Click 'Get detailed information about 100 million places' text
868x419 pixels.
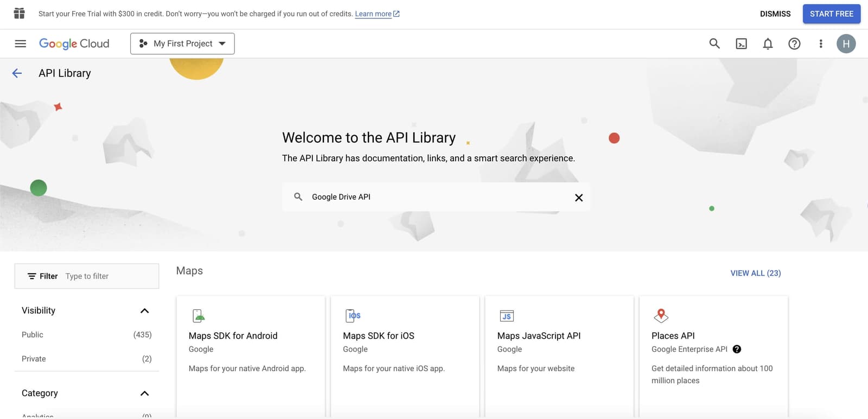pyautogui.click(x=712, y=374)
